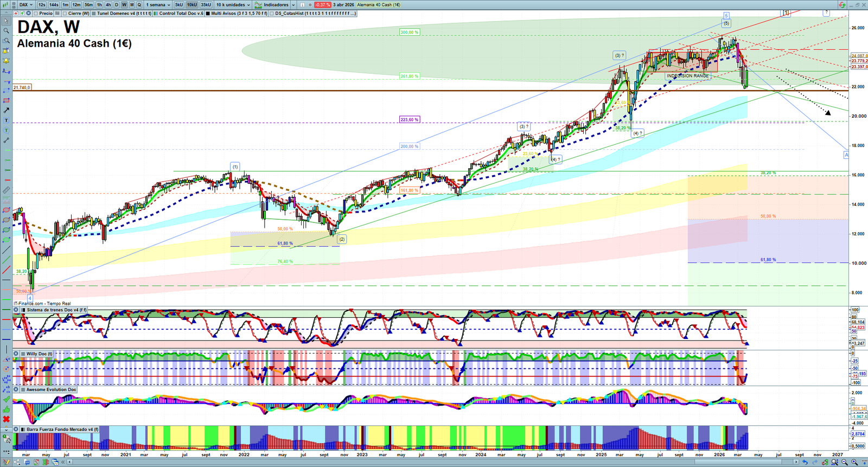
Task: Click the INDECISION RANGE label on chart
Action: coord(688,76)
